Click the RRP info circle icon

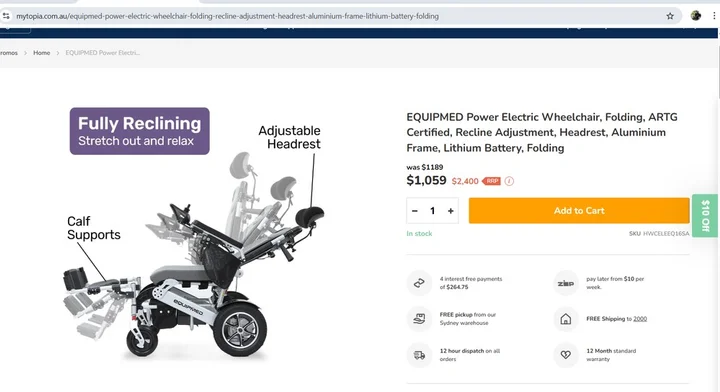(x=509, y=181)
